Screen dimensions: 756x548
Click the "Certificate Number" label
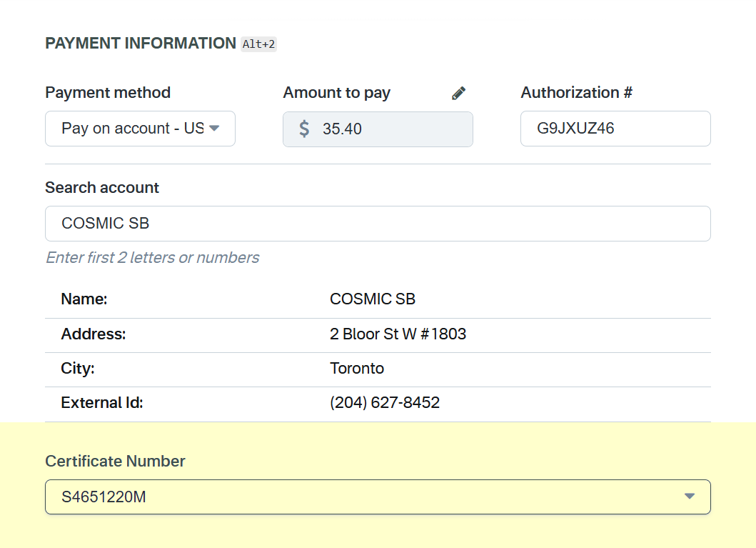pyautogui.click(x=115, y=462)
